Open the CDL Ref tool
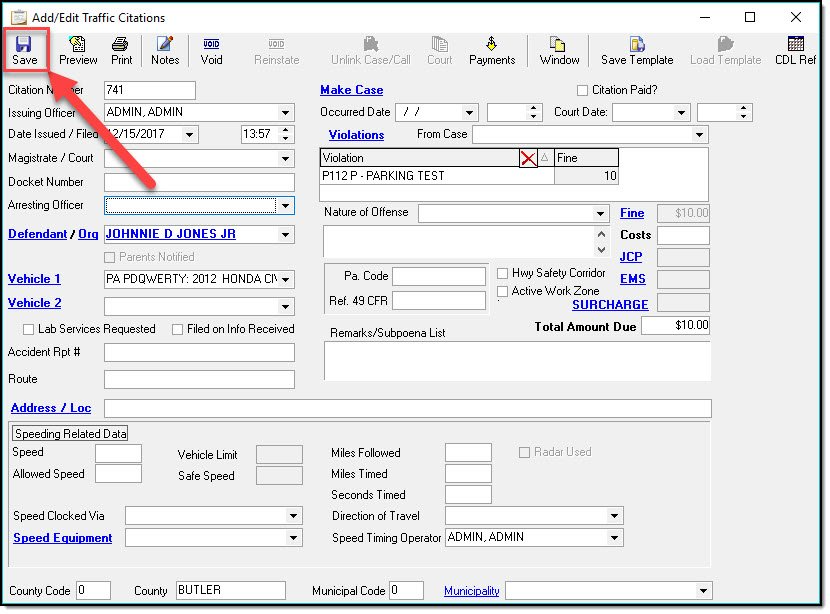The width and height of the screenshot is (830, 614). pos(796,50)
